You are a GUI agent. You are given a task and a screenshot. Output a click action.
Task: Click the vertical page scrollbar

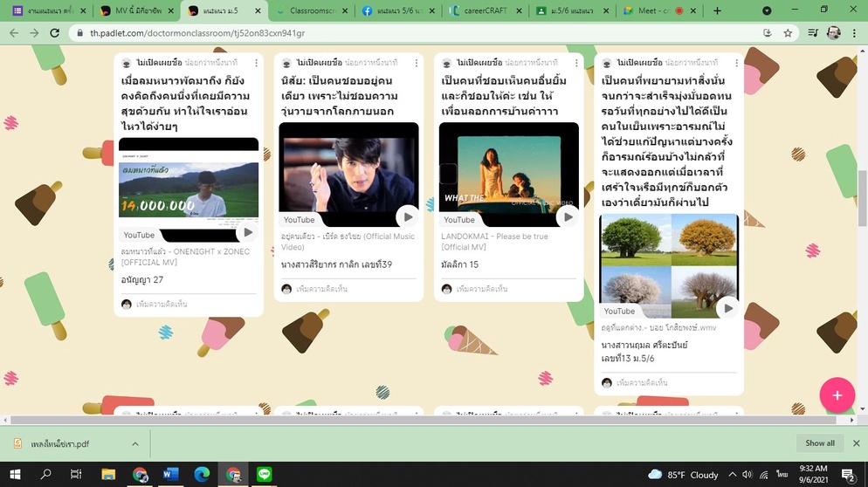tap(863, 199)
